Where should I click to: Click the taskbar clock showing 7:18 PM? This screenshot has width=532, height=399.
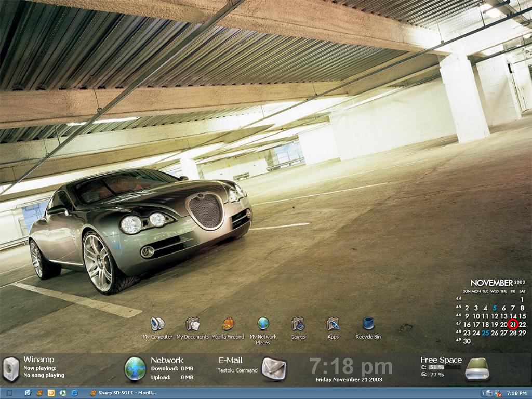(x=516, y=393)
